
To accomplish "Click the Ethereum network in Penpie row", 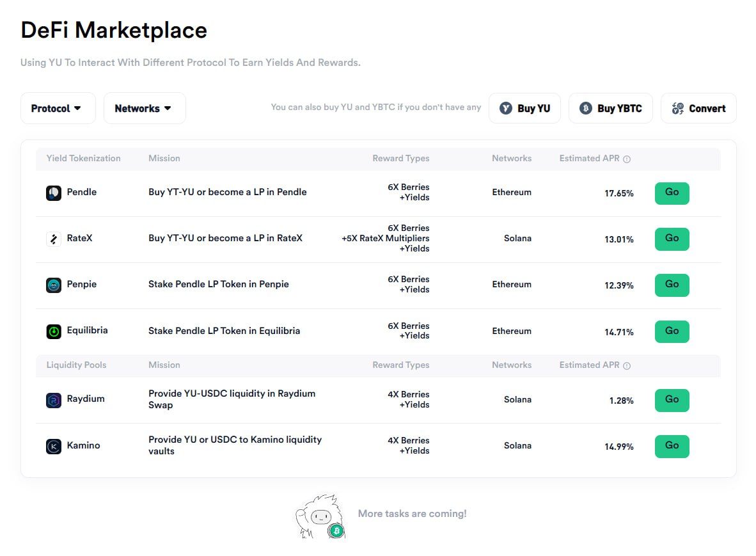I will [x=512, y=285].
